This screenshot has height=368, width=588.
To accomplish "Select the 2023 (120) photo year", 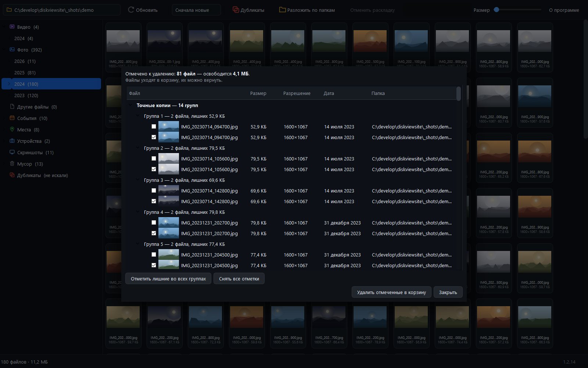I will coord(51,95).
